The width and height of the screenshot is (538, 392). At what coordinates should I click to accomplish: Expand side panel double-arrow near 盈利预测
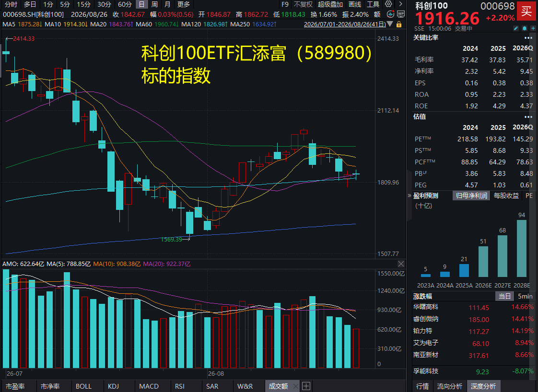(409, 196)
